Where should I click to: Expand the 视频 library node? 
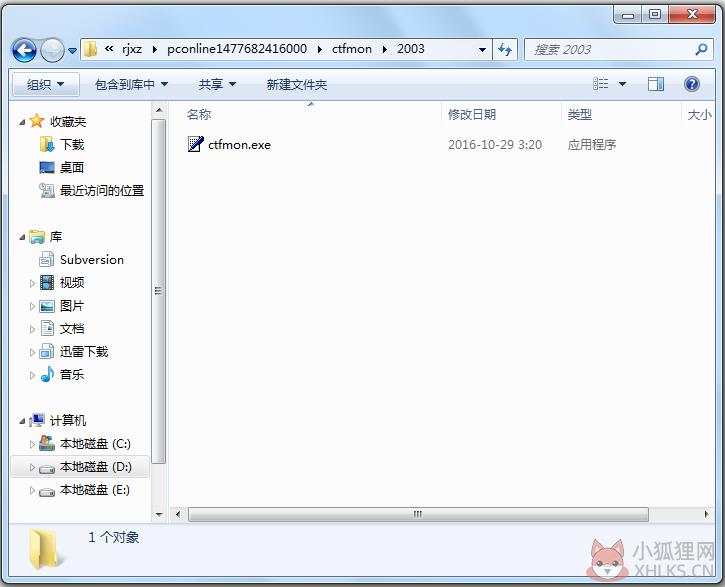(32, 283)
